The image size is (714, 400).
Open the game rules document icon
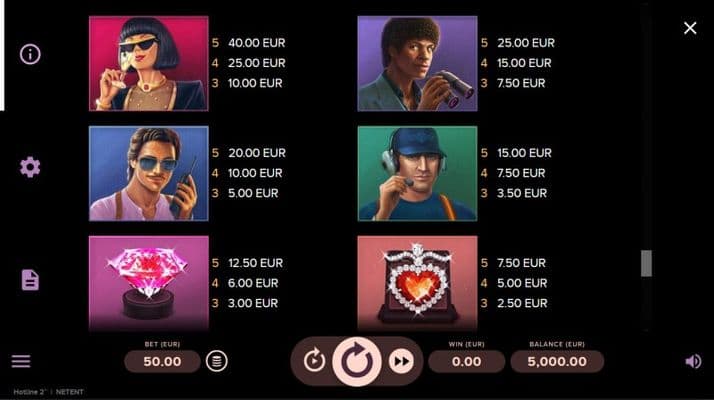[30, 280]
